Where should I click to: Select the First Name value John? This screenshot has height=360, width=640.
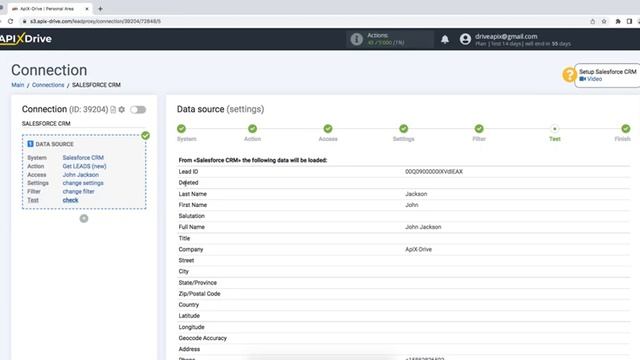coord(411,205)
